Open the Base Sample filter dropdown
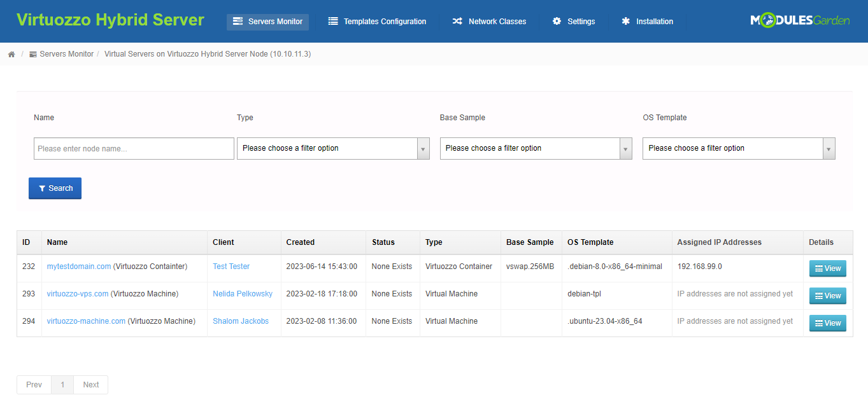The height and width of the screenshot is (409, 868). point(625,148)
